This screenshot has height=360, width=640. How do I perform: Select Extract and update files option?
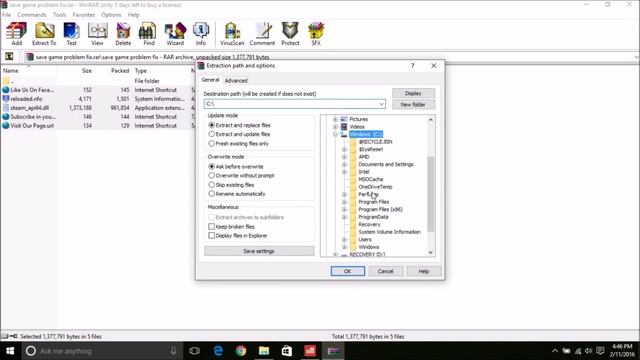(x=211, y=134)
